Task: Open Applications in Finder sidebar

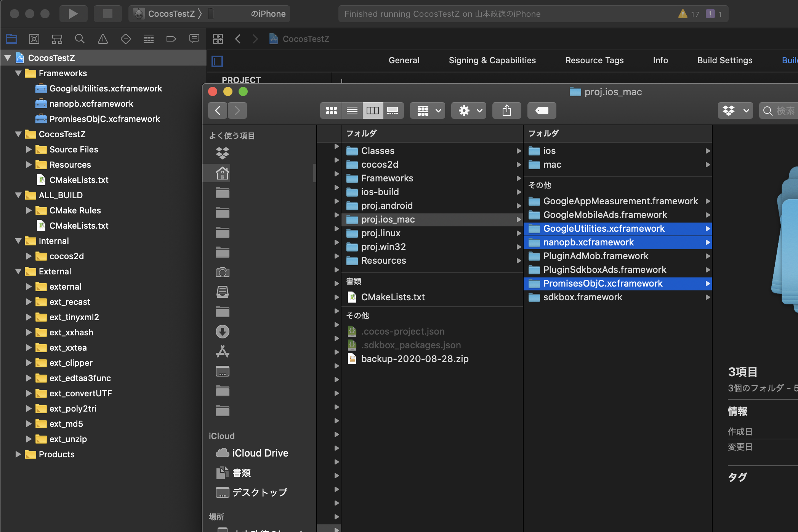Action: coord(223,351)
